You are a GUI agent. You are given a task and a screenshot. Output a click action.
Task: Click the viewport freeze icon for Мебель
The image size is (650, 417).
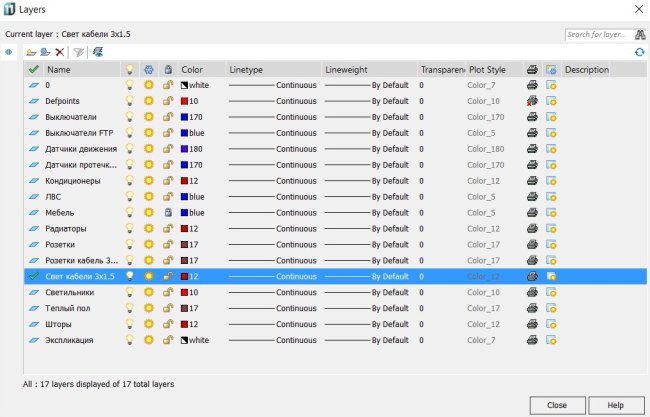551,212
